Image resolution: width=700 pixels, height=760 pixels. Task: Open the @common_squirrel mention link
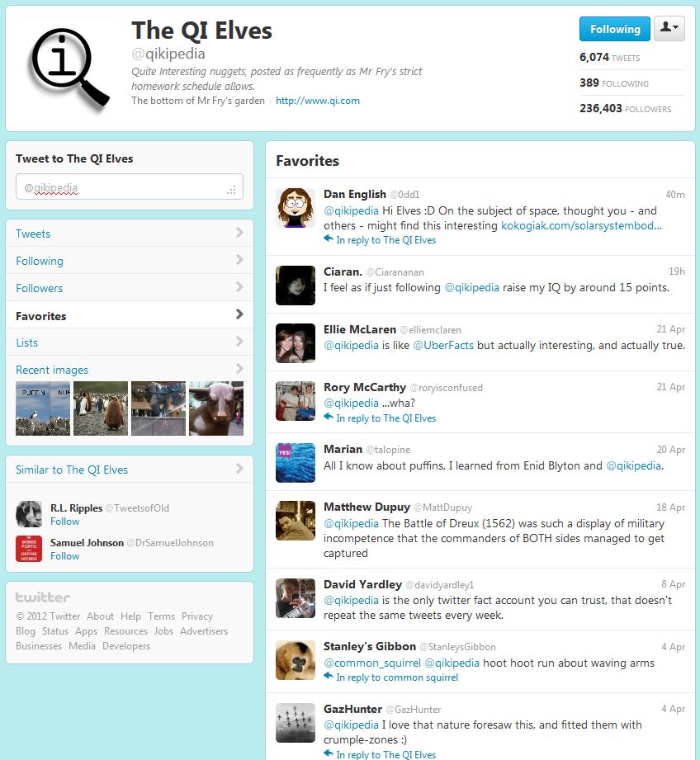(372, 663)
